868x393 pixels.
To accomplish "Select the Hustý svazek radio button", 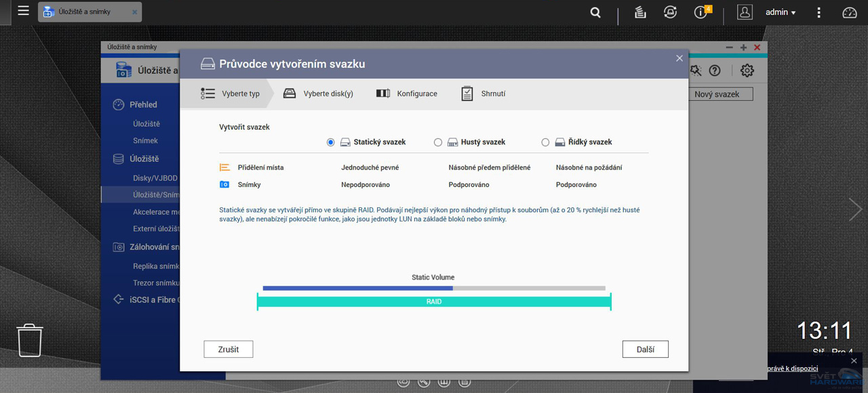I will (x=437, y=142).
